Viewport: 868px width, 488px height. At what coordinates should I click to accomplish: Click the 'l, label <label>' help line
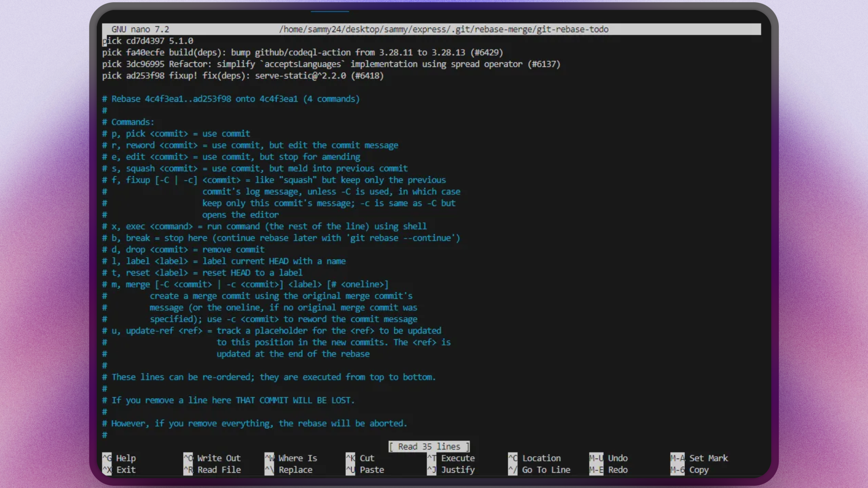coord(224,261)
